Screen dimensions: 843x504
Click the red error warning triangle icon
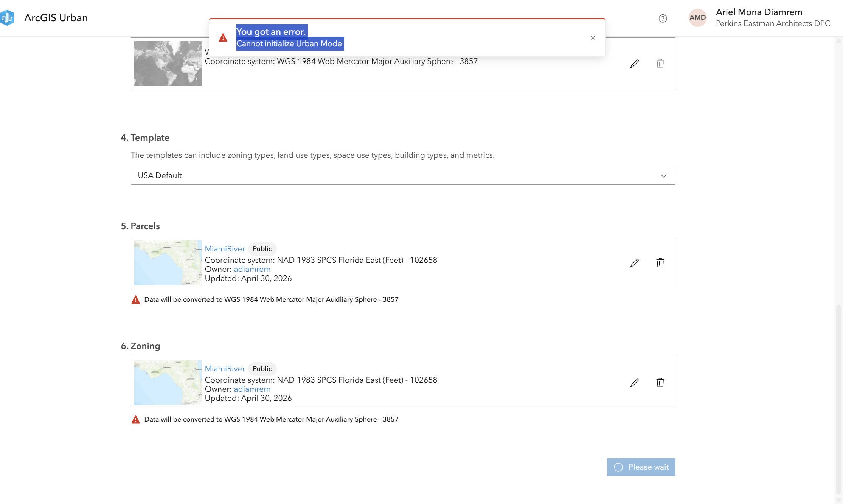click(223, 38)
